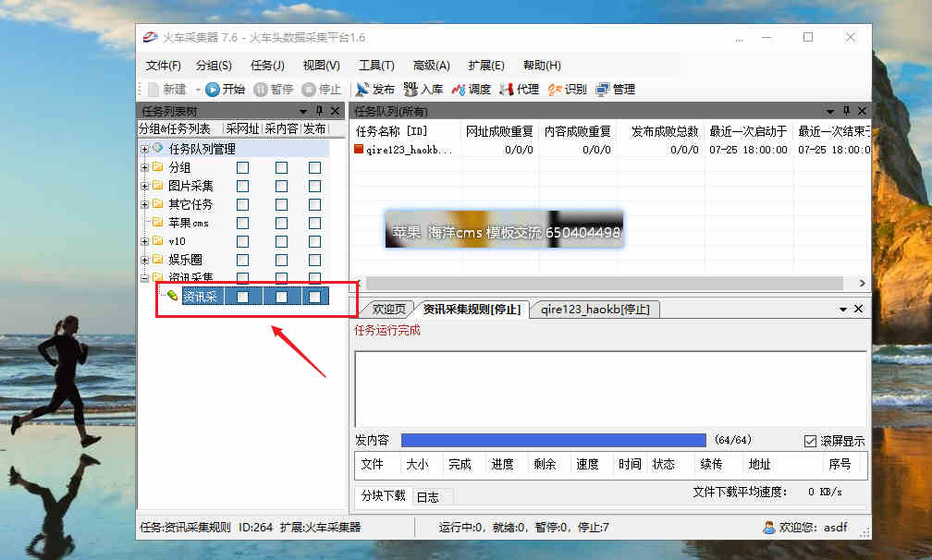Select the qire123_haokb row in task queue
Screen dimensions: 932x560
click(407, 150)
